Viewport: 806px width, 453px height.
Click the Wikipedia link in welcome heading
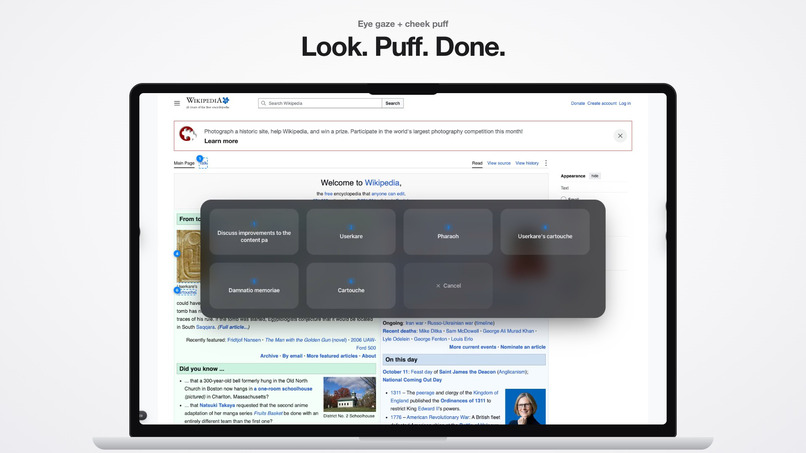click(x=382, y=183)
